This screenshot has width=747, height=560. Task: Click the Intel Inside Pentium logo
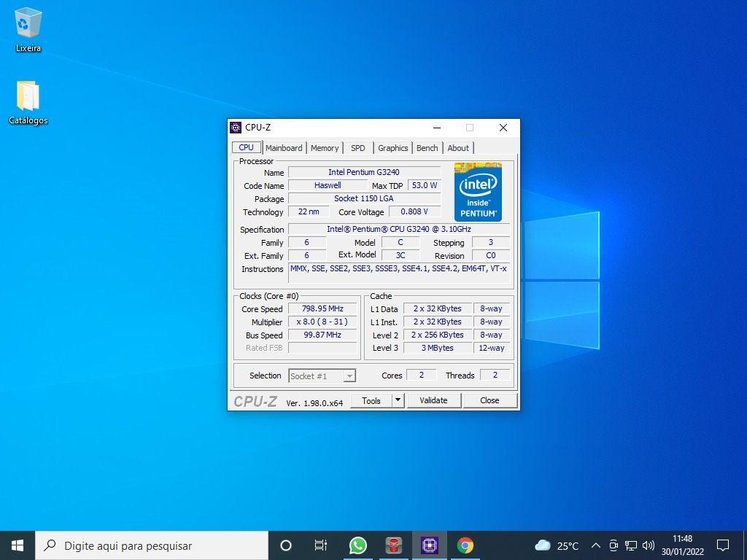[x=478, y=192]
